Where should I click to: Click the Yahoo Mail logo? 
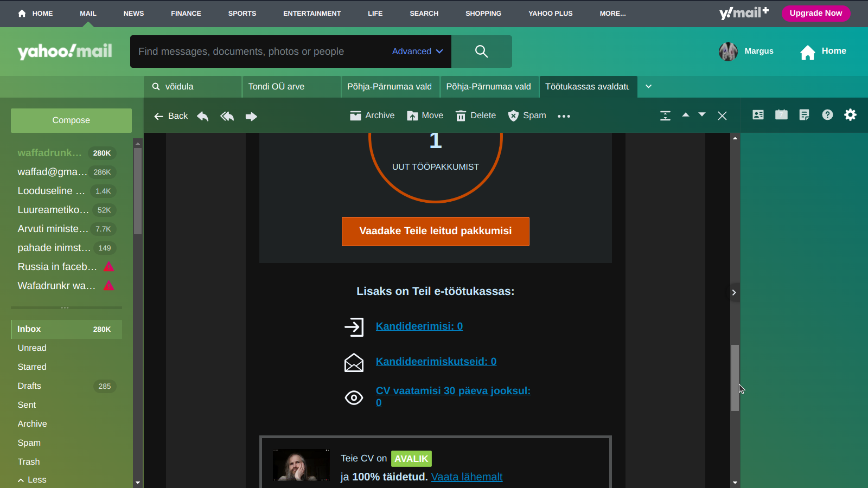[x=65, y=52]
